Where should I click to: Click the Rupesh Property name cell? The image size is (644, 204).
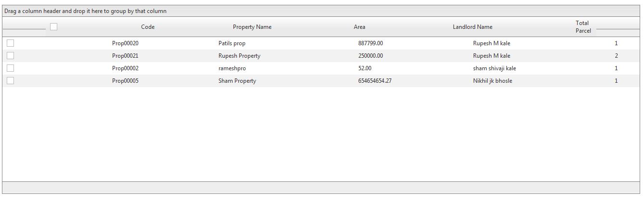[239, 56]
